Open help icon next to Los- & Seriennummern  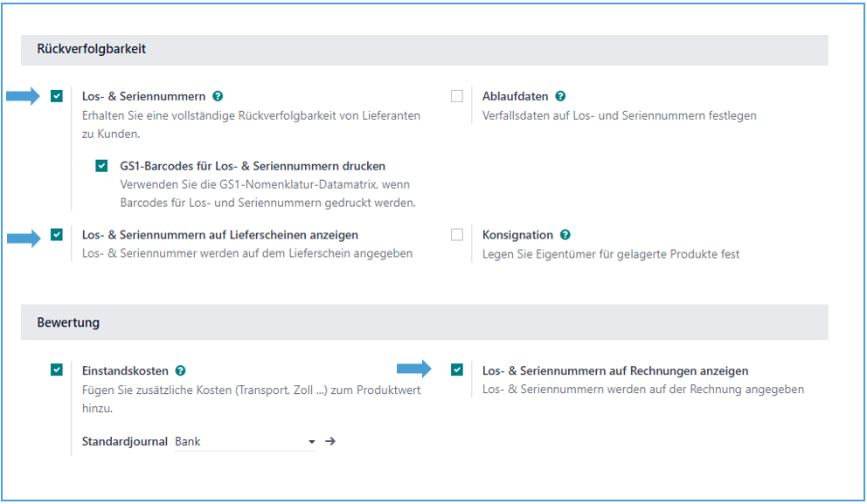pyautogui.click(x=218, y=96)
